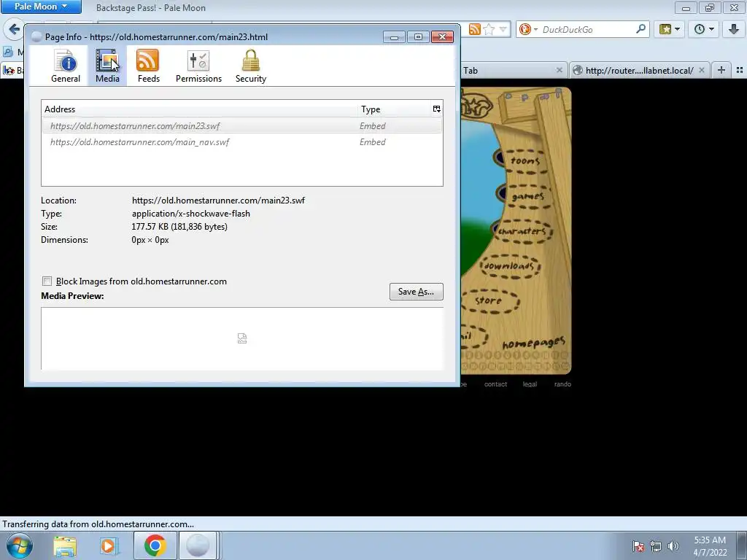The width and height of the screenshot is (747, 560).
Task: Click the bookmark star in the address bar
Action: pos(489,29)
